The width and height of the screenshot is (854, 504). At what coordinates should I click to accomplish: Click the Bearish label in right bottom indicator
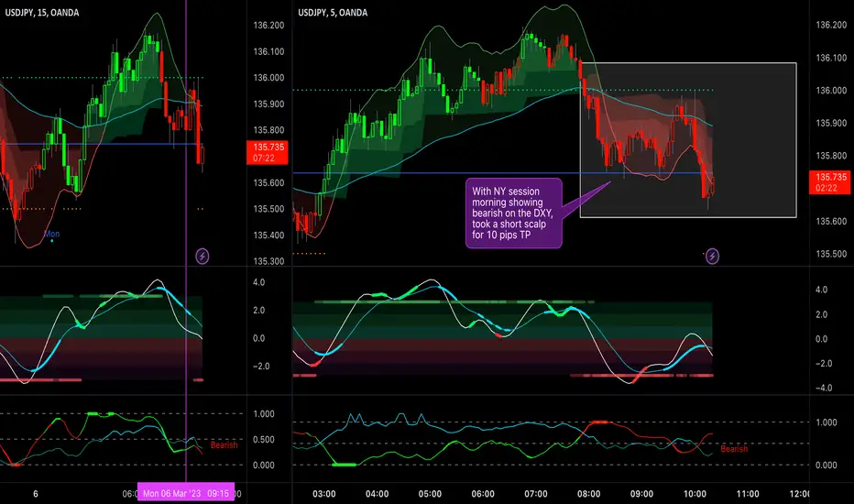[734, 449]
